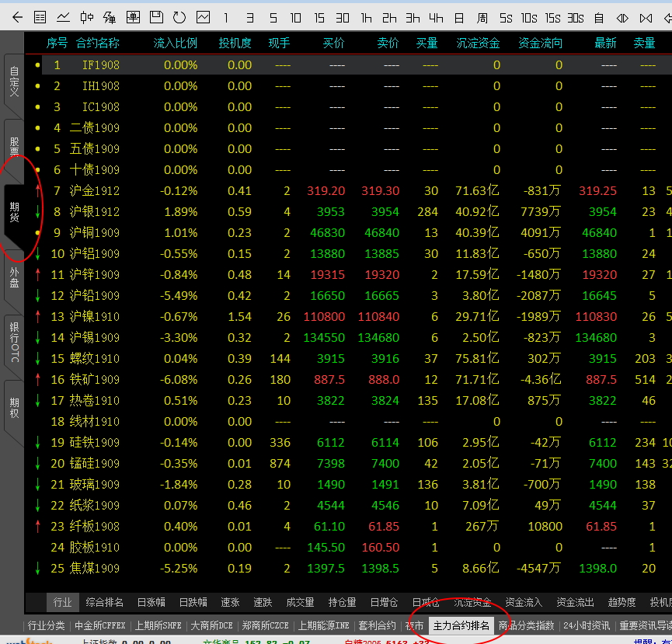Select the 1h period button
The height and width of the screenshot is (644, 672).
[367, 17]
